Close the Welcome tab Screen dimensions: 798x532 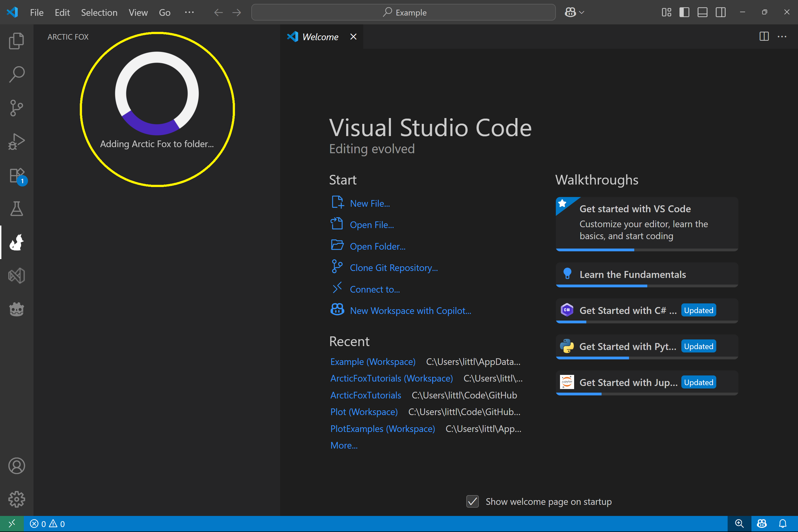[353, 37]
